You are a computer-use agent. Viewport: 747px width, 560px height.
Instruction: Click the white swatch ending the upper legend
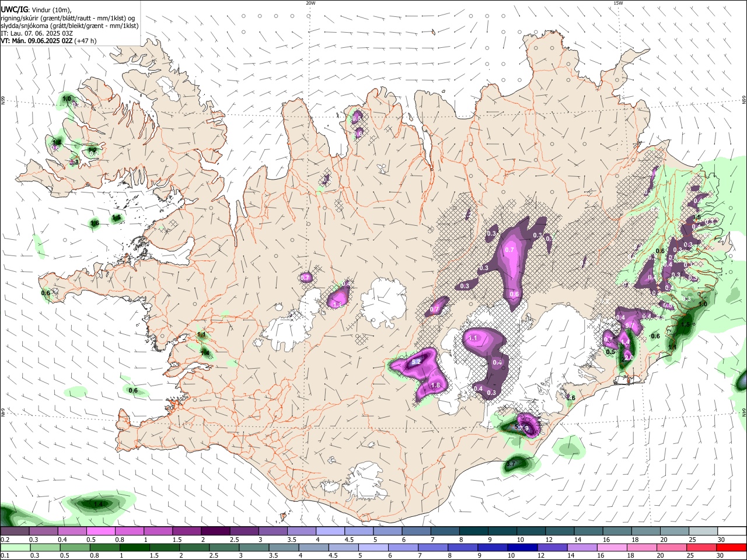[x=731, y=531]
